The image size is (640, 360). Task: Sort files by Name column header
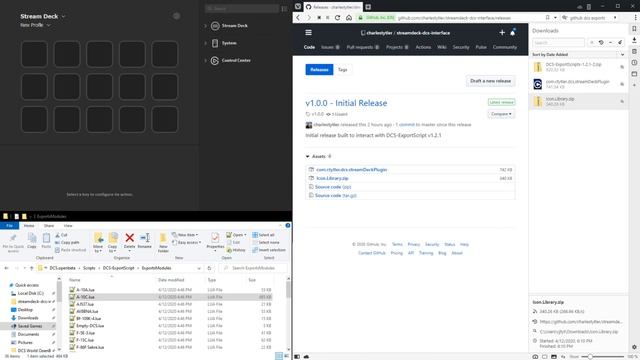point(75,280)
